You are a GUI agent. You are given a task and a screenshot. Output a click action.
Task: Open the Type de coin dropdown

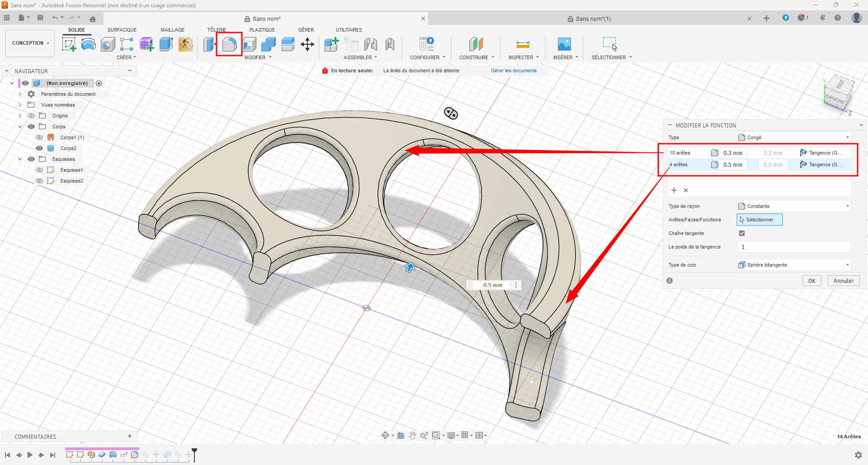point(794,265)
